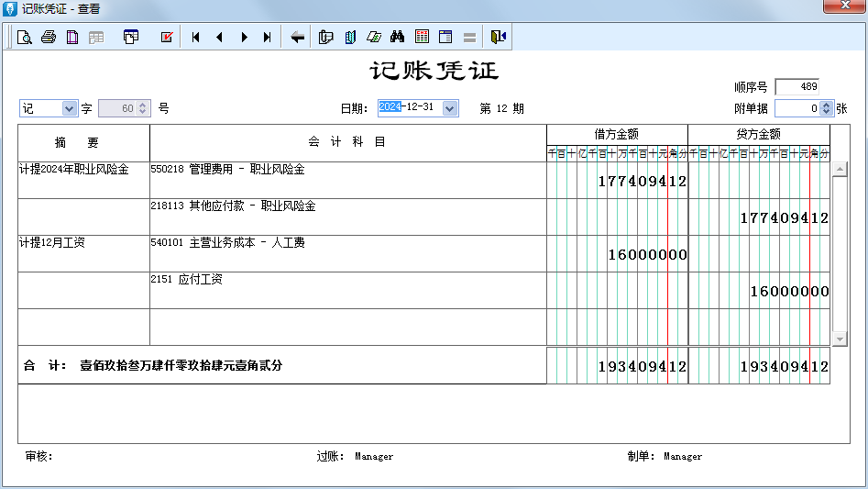Jump to the last voucher record

267,37
